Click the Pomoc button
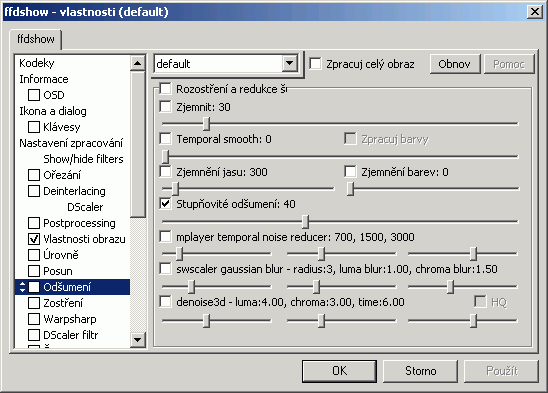 click(x=509, y=64)
